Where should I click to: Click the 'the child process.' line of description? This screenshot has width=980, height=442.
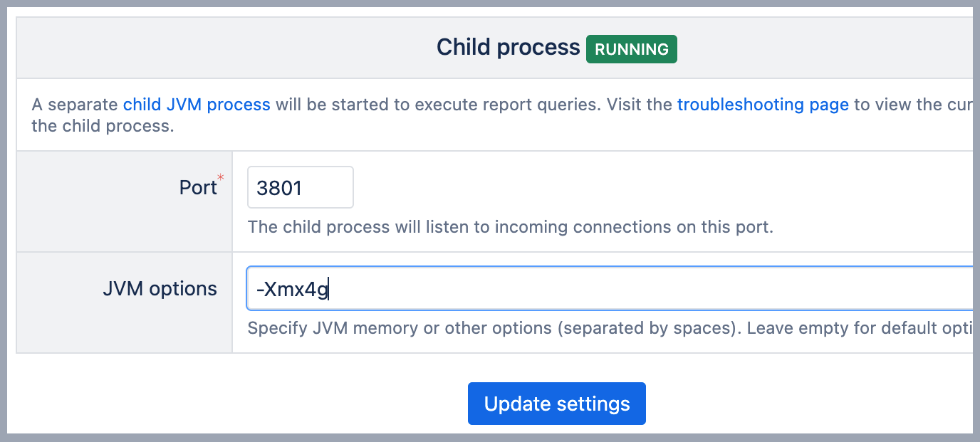103,127
